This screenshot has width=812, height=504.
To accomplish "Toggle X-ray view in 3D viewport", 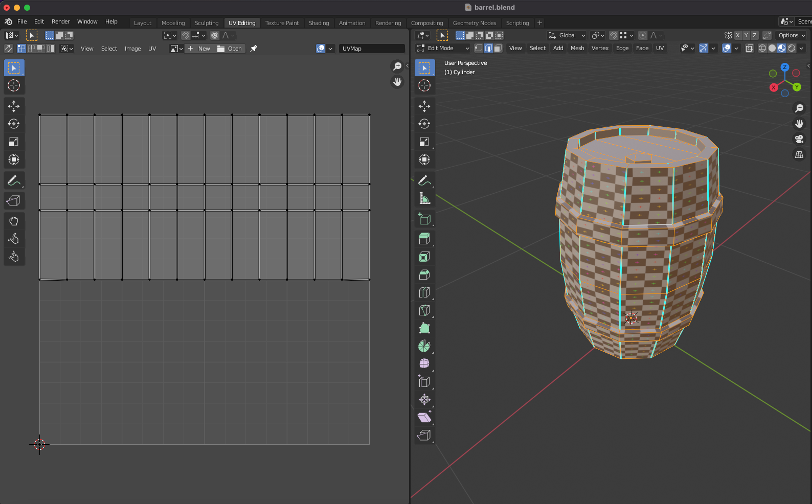I will 749,48.
